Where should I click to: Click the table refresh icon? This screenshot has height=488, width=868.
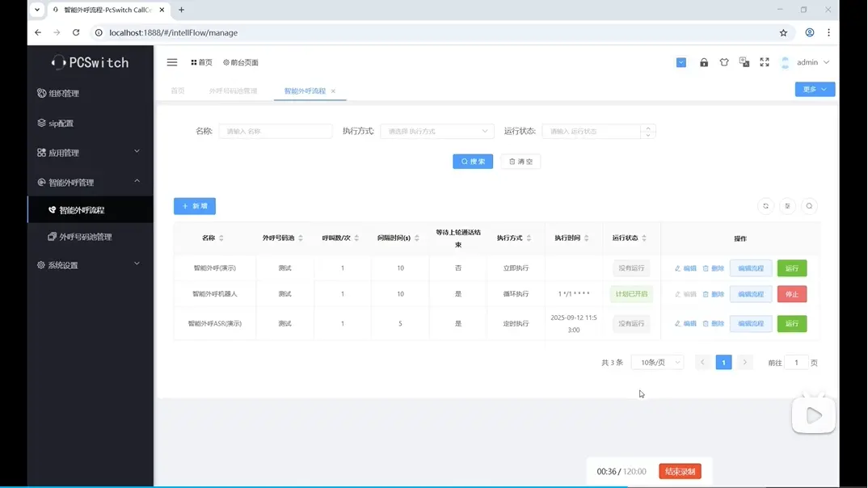(766, 206)
